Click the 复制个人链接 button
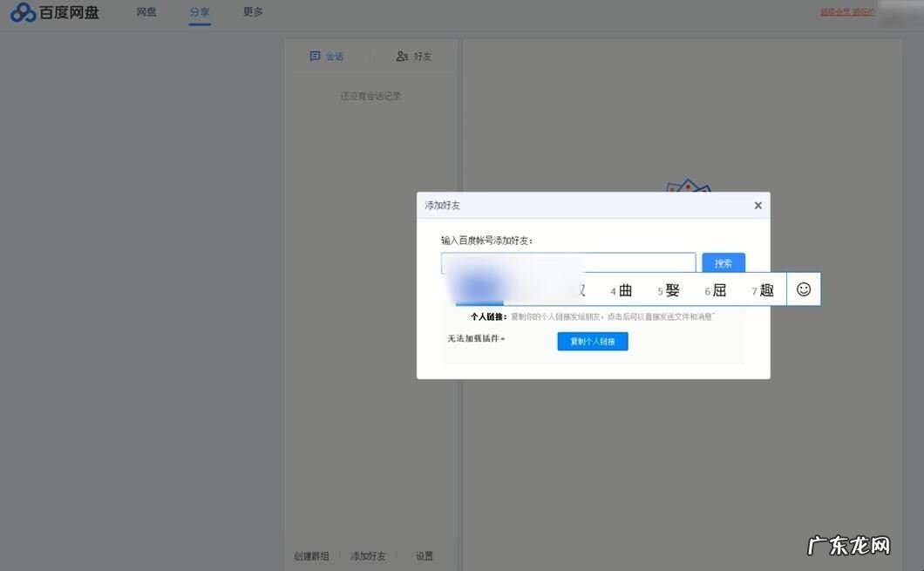 pyautogui.click(x=592, y=341)
